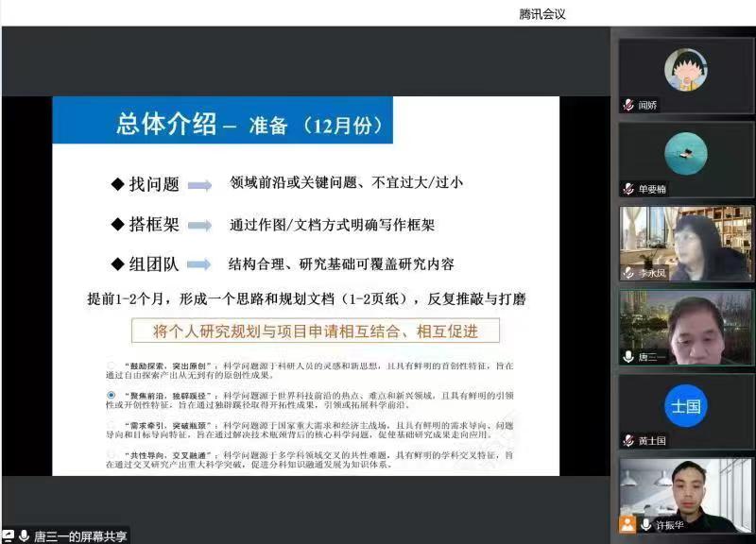
Task: Select the 聚焦前沿、独辟蹊径 radio button
Action: tap(112, 394)
